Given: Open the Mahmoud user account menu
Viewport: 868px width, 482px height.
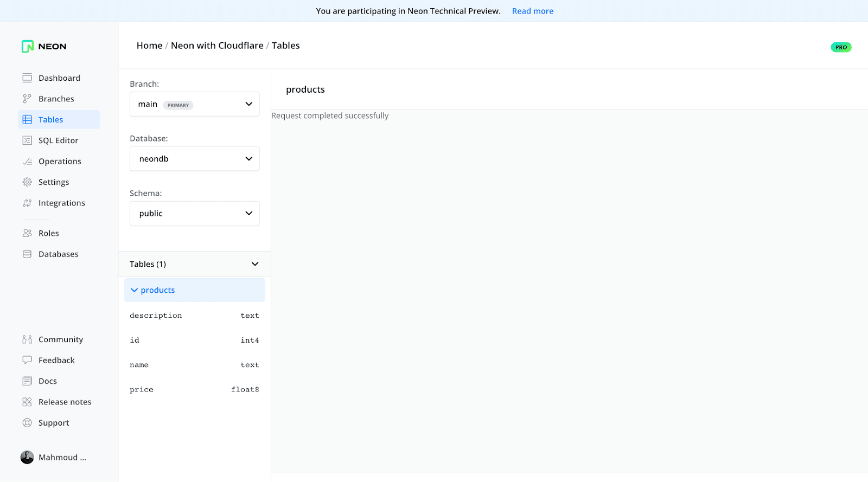Looking at the screenshot, I should [x=54, y=458].
